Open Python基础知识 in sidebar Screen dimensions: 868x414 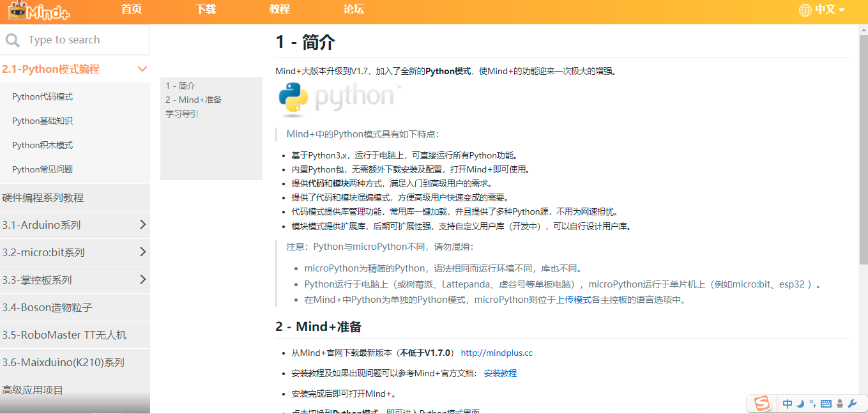43,121
